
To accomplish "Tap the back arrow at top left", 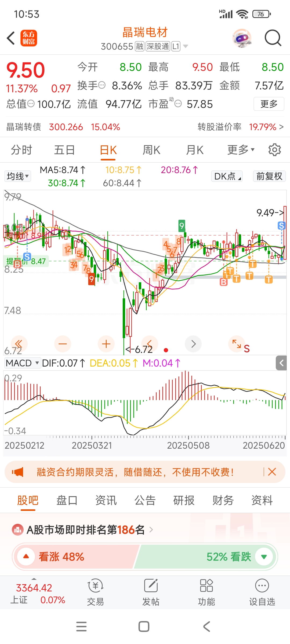I will tap(11, 38).
